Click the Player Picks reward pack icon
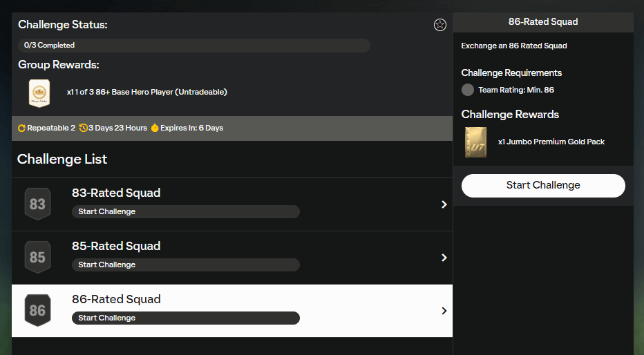Screen dimensions: 644x355 (x=39, y=93)
